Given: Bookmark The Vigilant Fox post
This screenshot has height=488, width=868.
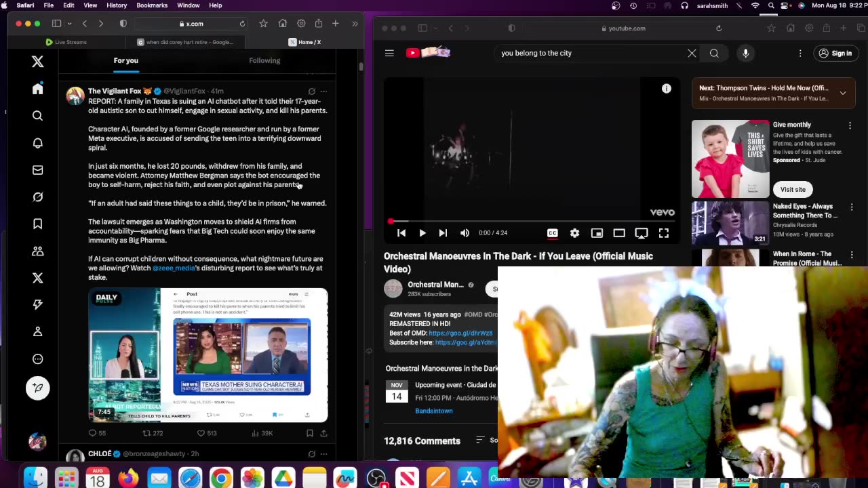Looking at the screenshot, I should 309,433.
